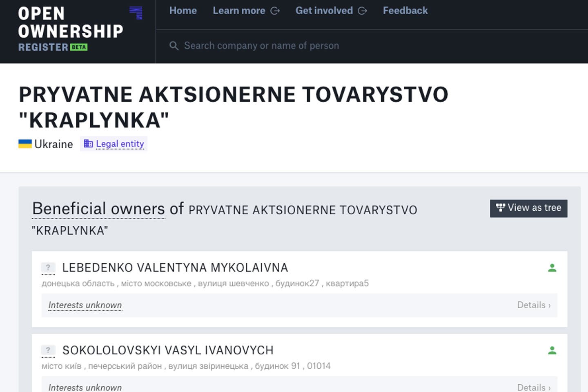Click the company name beside Beneficial owners of
588x392 pixels.
pyautogui.click(x=225, y=220)
